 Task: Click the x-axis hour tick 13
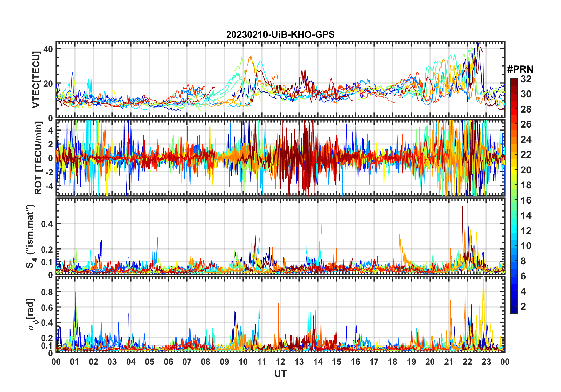point(299,362)
